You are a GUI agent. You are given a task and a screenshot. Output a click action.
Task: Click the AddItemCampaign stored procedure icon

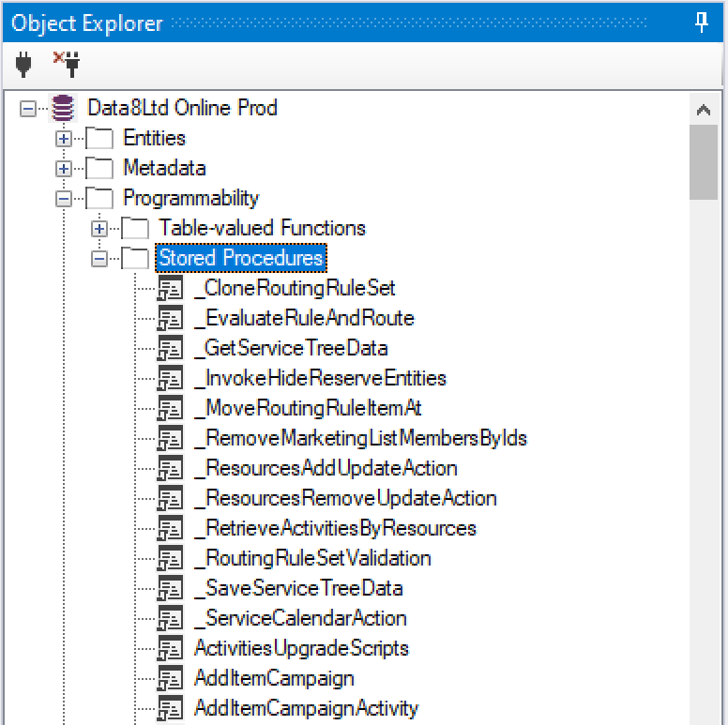pyautogui.click(x=170, y=679)
